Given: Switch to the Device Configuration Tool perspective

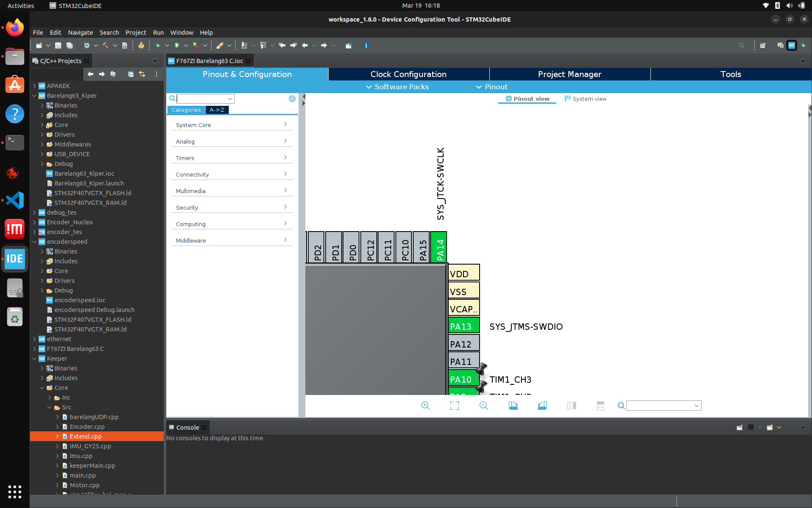Looking at the screenshot, I should click(792, 45).
